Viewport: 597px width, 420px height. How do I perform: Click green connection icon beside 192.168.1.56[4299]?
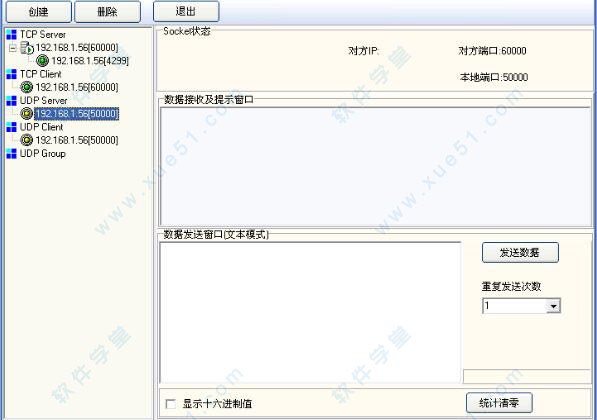(42, 61)
